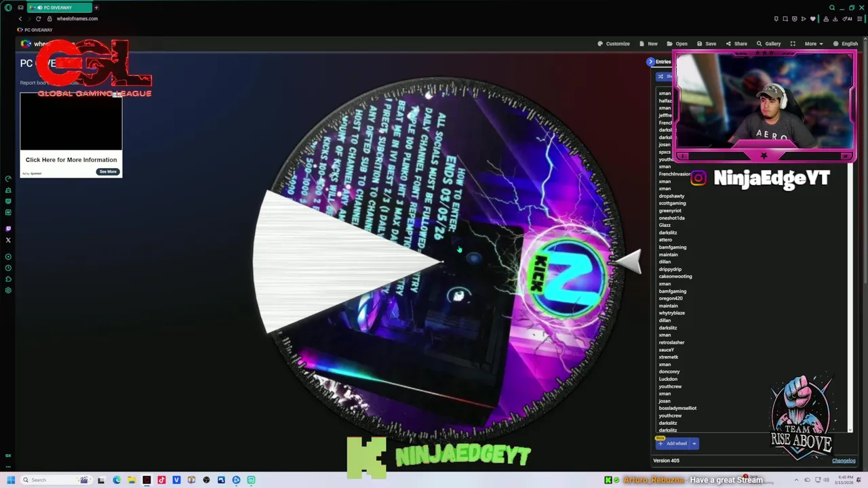This screenshot has height=488, width=868.
Task: Open ad blocker shield icon
Action: 795,18
